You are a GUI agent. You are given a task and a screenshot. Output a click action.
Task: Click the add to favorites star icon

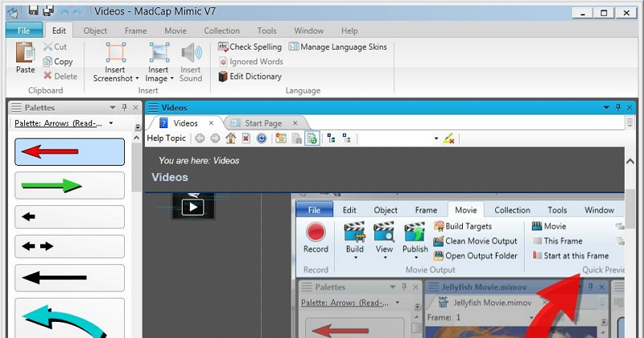pyautogui.click(x=281, y=138)
